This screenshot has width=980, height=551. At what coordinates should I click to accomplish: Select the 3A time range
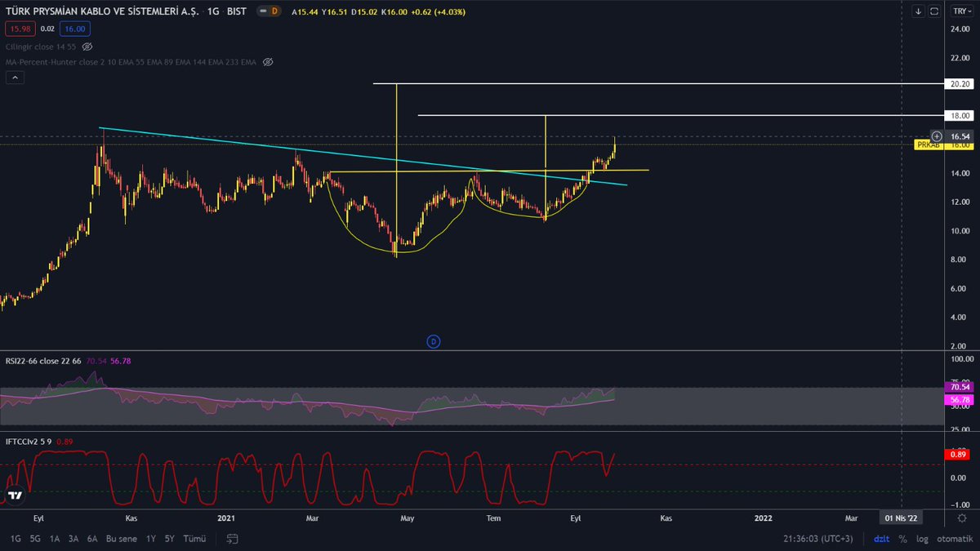click(73, 539)
